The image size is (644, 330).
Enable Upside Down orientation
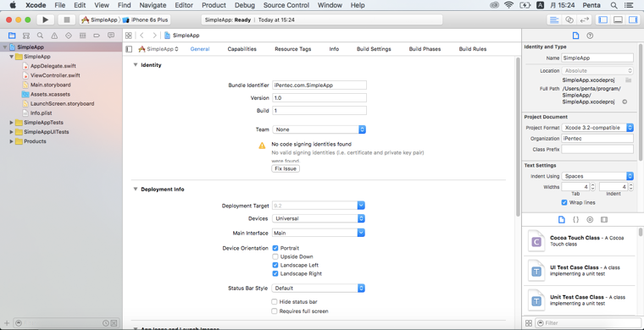[x=275, y=256]
